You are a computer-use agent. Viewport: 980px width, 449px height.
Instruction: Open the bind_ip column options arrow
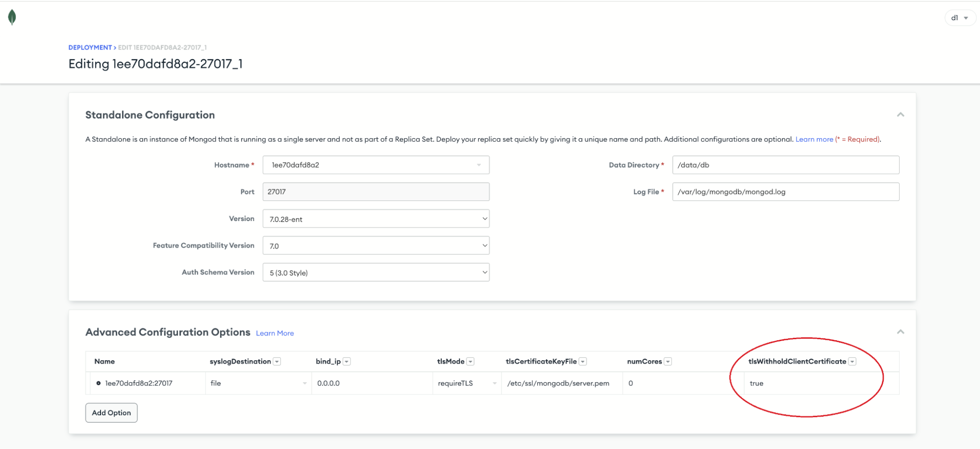click(x=347, y=362)
